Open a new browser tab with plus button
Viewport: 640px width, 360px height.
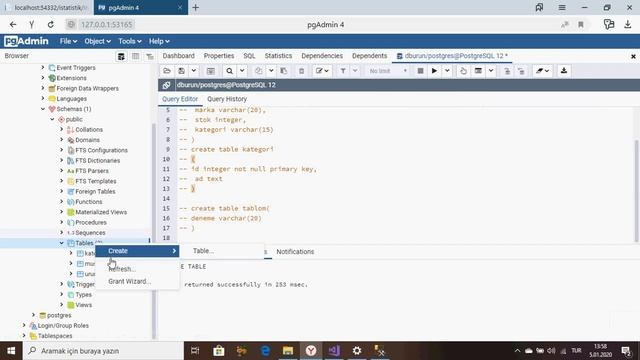pyautogui.click(x=196, y=7)
